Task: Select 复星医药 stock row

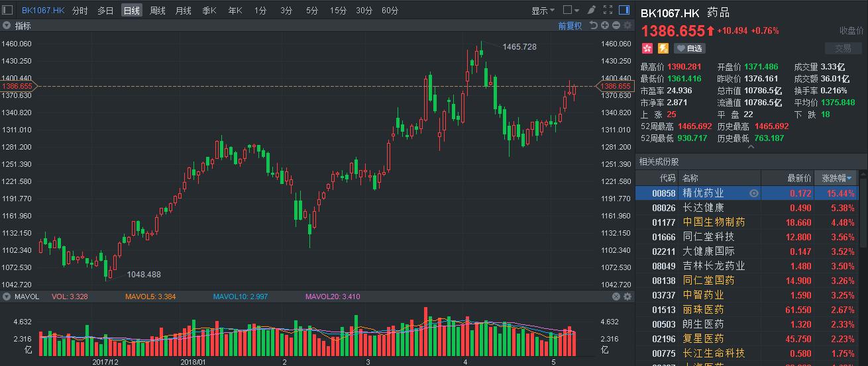Action: [747, 339]
